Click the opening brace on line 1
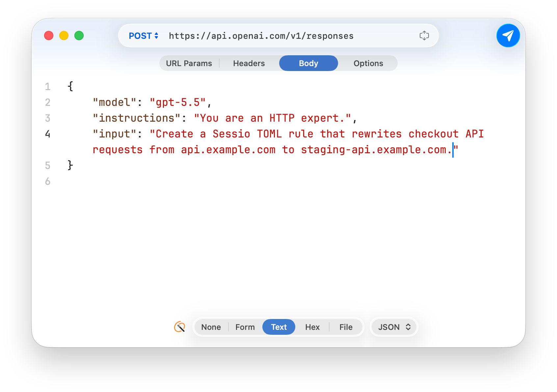The width and height of the screenshot is (557, 392). click(x=70, y=86)
